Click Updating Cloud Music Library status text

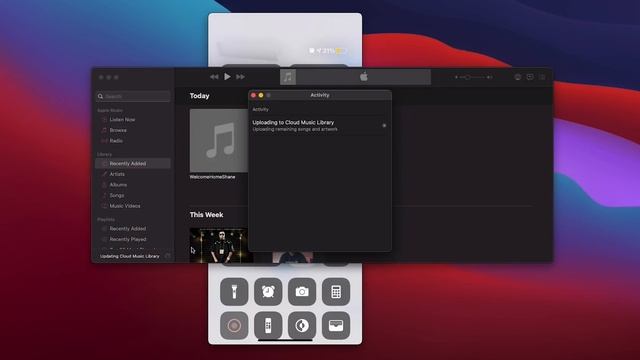130,256
